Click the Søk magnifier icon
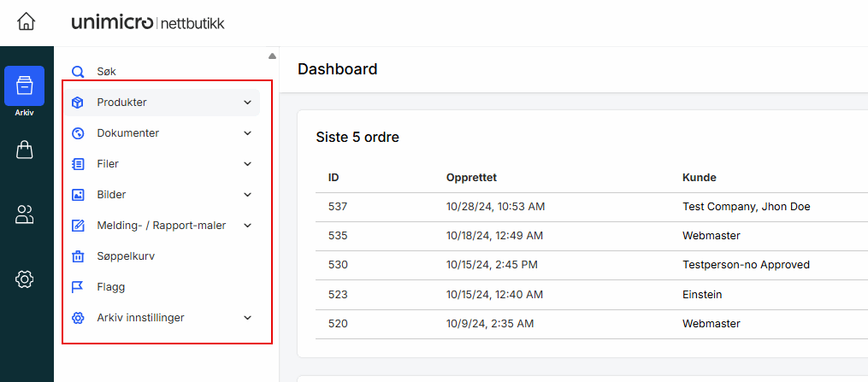868x382 pixels. coord(78,72)
